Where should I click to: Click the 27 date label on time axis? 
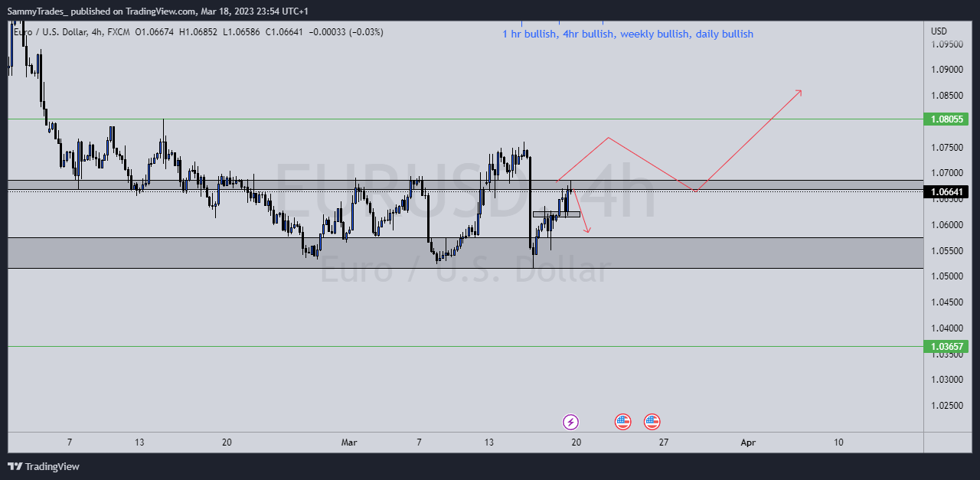pyautogui.click(x=664, y=442)
